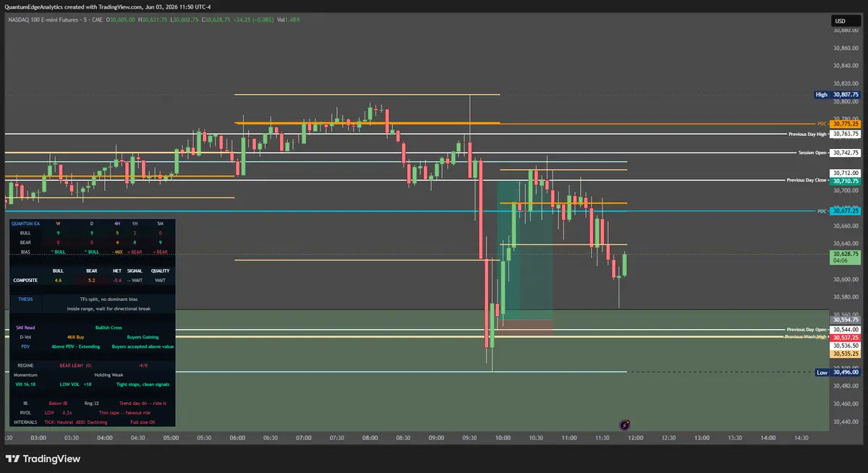Click the Full size OK text
This screenshot has height=473, width=868.
tap(142, 422)
